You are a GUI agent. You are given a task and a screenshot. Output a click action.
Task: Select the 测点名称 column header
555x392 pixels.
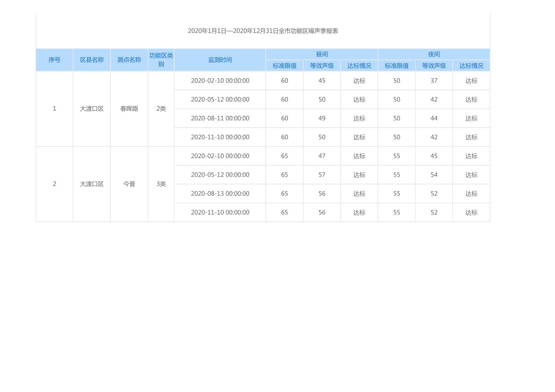(129, 60)
